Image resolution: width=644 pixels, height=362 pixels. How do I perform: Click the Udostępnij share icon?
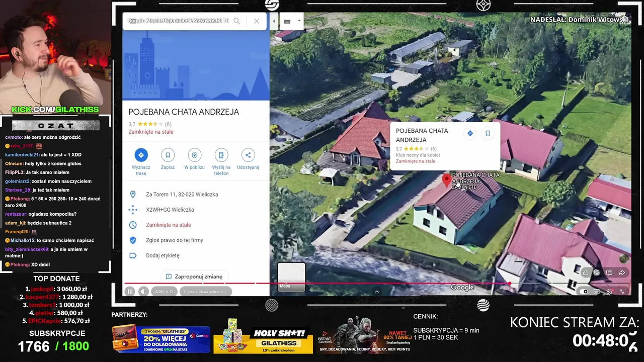tap(248, 155)
